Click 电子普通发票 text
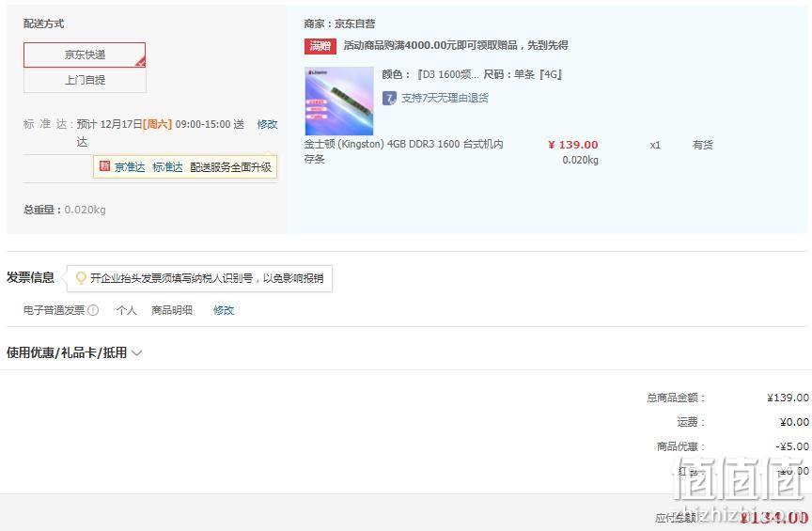 (x=54, y=310)
